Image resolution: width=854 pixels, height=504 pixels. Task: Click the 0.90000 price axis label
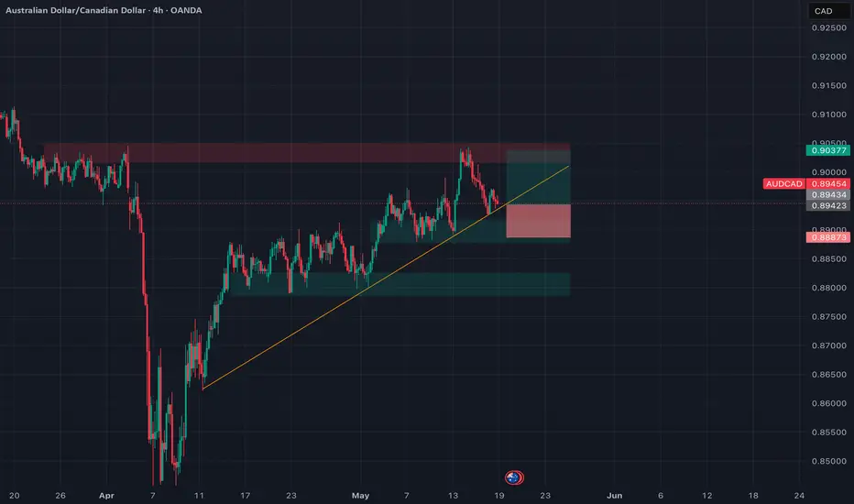pyautogui.click(x=829, y=172)
